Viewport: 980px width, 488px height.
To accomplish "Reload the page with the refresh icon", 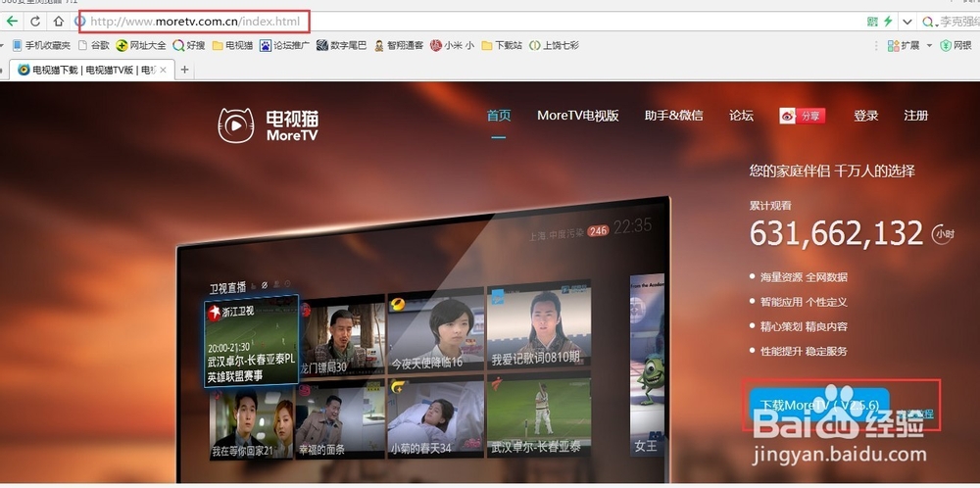I will [35, 22].
